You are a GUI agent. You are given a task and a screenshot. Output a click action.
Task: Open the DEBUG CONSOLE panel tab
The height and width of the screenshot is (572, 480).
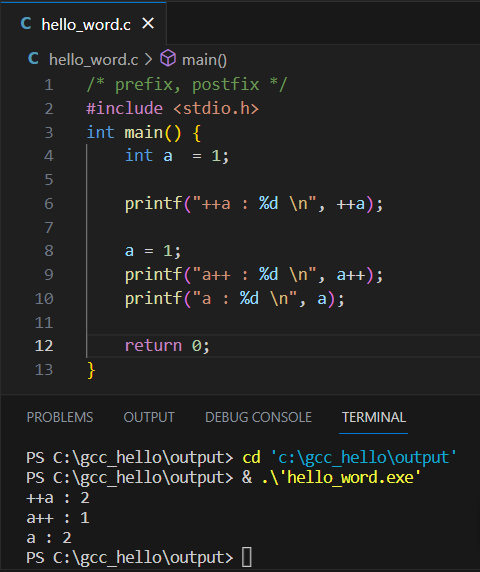tap(258, 417)
